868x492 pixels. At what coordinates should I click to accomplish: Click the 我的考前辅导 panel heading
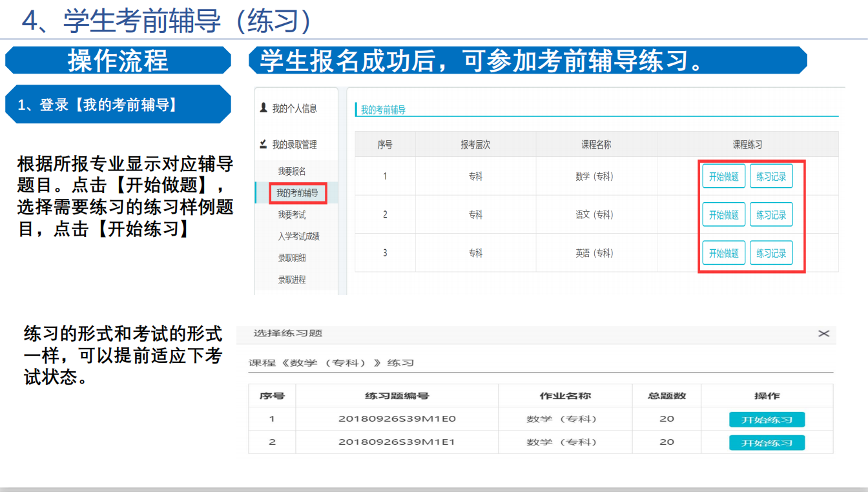click(383, 110)
